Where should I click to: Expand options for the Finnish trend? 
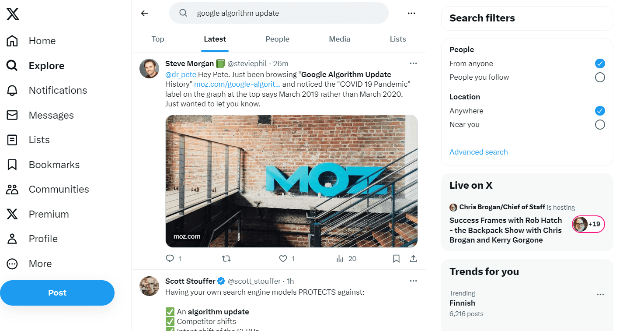click(x=600, y=295)
